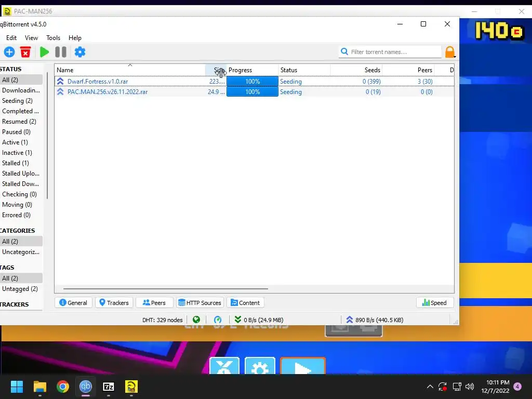Click the PAC-MAN 256 taskbar icon

[131, 387]
